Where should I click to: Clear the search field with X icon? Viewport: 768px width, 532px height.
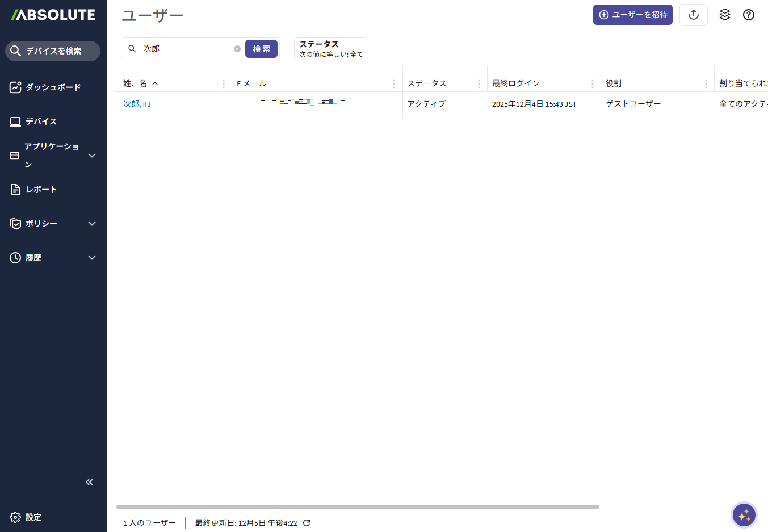[237, 49]
